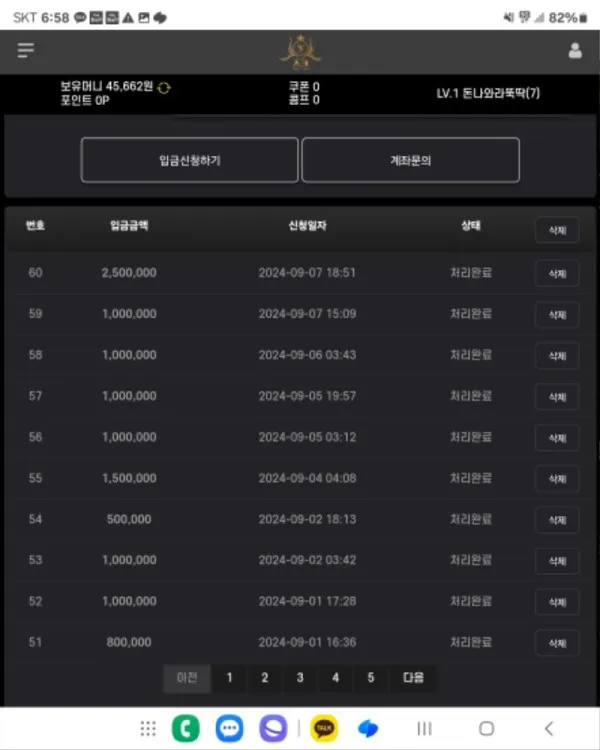The image size is (600, 750).
Task: Open the green phone app in dock
Action: click(186, 728)
